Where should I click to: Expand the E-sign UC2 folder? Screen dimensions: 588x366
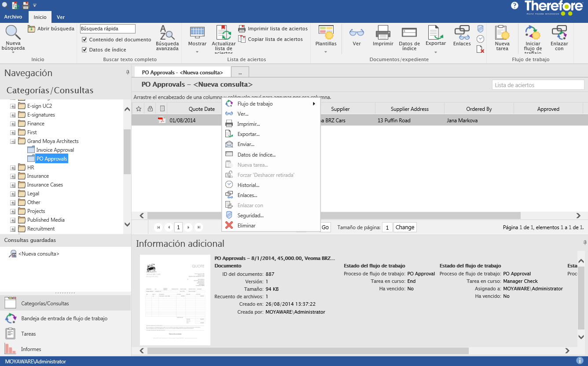(13, 106)
